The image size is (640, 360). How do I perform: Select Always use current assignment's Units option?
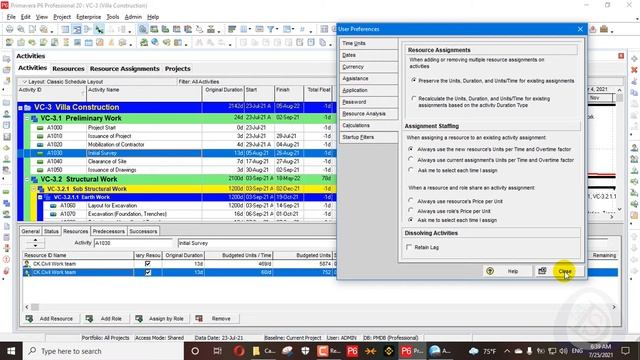pos(411,159)
